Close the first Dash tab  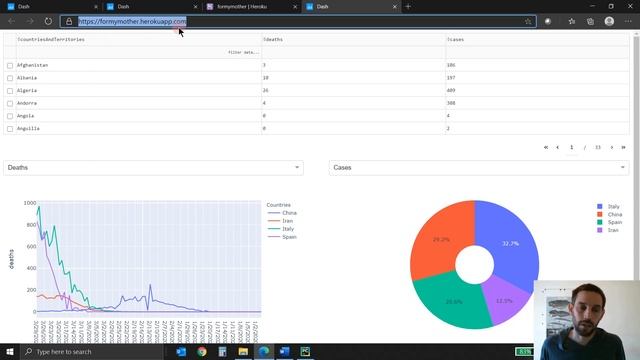pos(96,7)
